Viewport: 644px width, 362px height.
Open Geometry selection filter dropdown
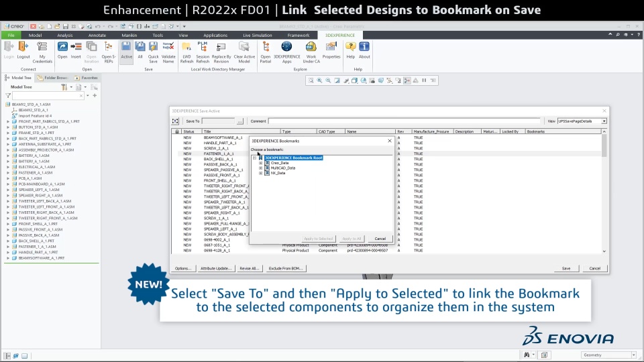pos(634,355)
